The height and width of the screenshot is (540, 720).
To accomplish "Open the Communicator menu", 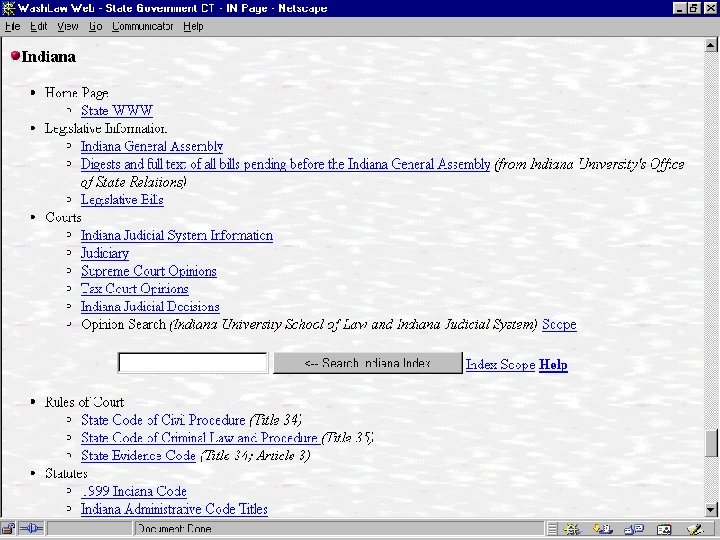I will [142, 27].
